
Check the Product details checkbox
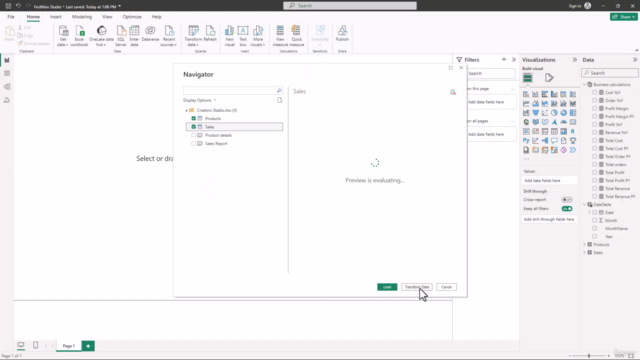pyautogui.click(x=193, y=135)
